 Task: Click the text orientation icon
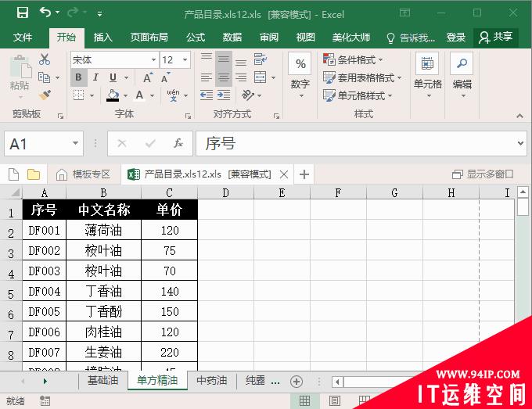point(248,95)
